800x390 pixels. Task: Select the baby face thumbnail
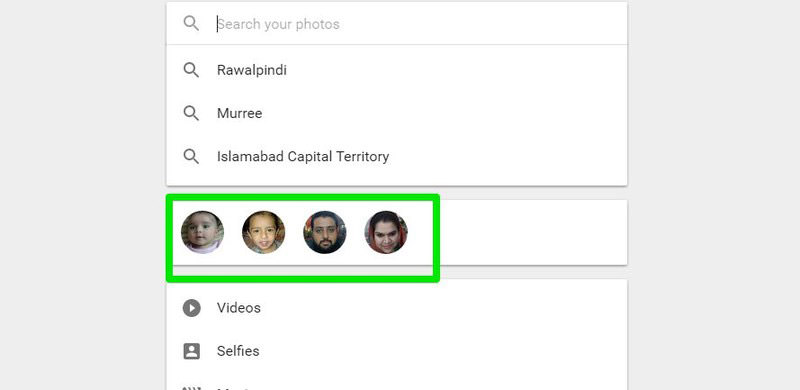203,232
